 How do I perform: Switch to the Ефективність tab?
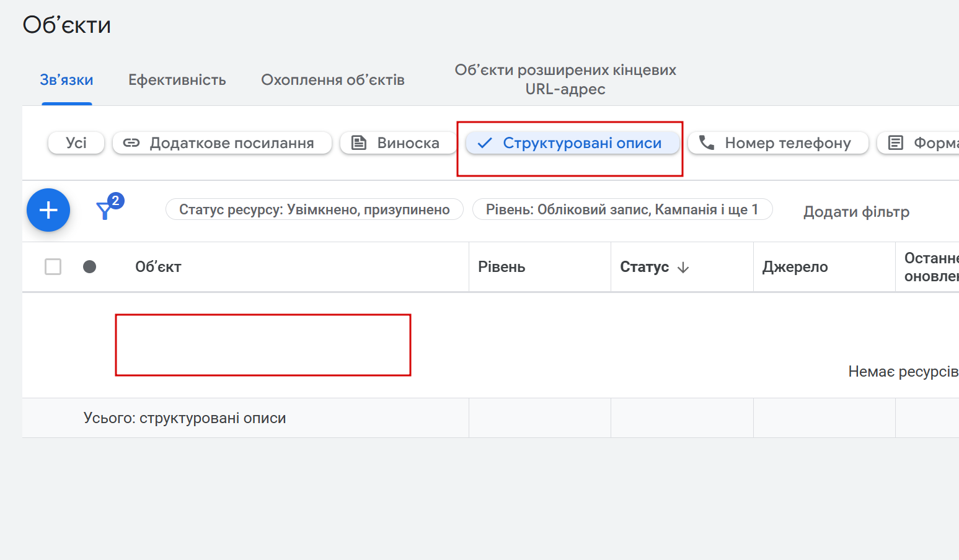(177, 80)
